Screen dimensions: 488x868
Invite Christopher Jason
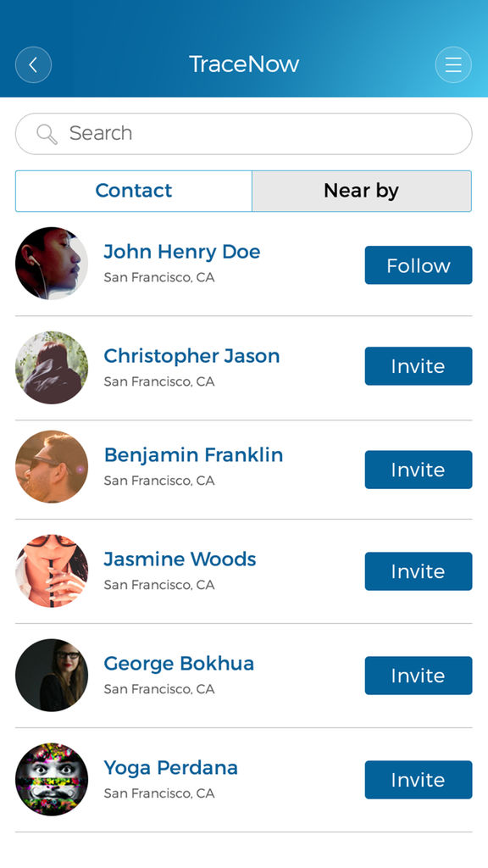pyautogui.click(x=419, y=366)
